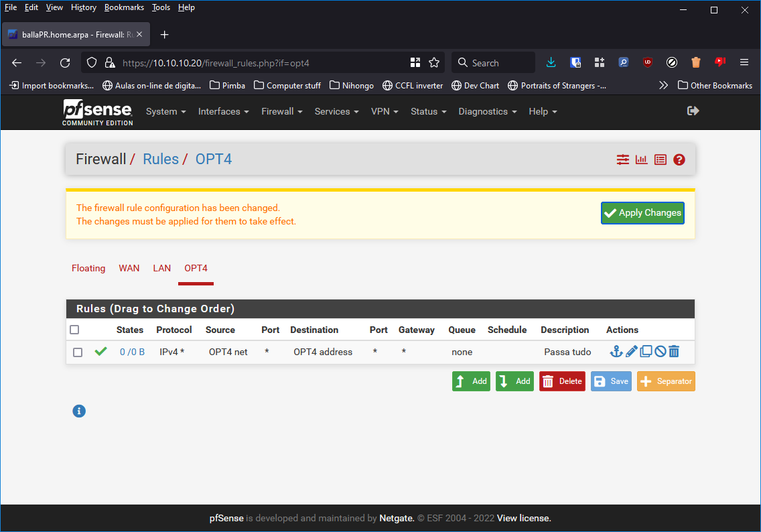Copy the rule using the duplicate icon

point(646,352)
